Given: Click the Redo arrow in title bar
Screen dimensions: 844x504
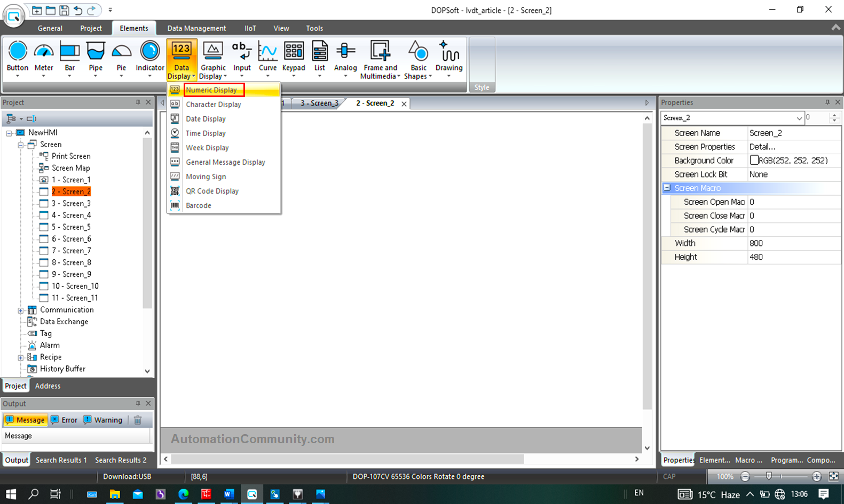Looking at the screenshot, I should pyautogui.click(x=92, y=10).
